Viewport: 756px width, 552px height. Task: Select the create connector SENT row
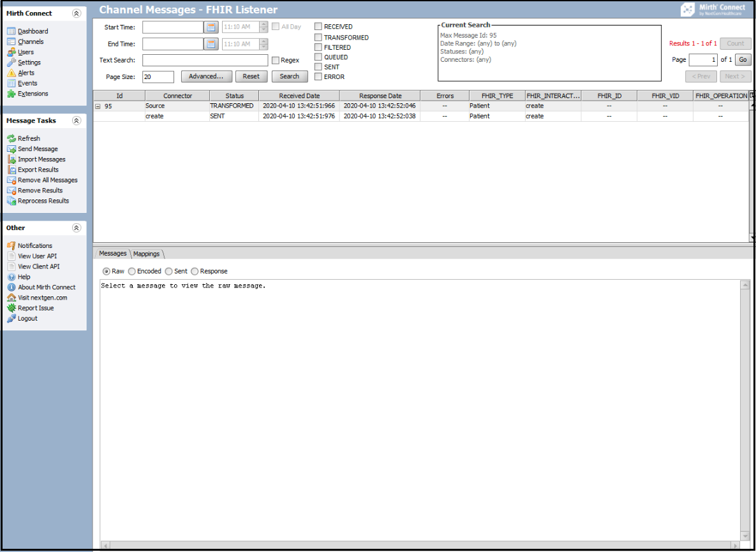tap(420, 116)
